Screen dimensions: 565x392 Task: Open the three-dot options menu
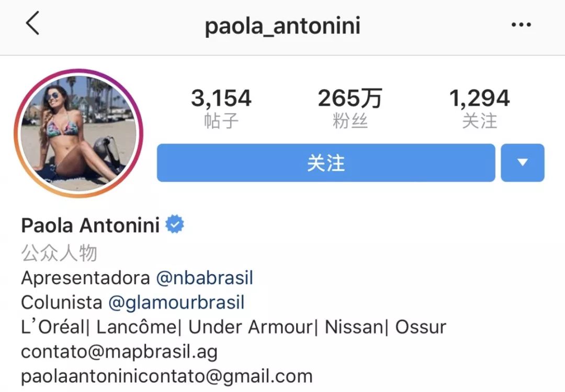[521, 25]
